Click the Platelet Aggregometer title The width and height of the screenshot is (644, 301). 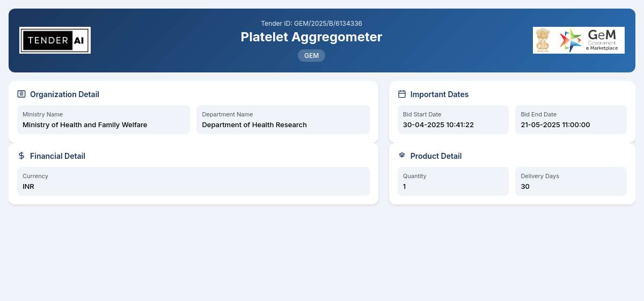(x=311, y=37)
